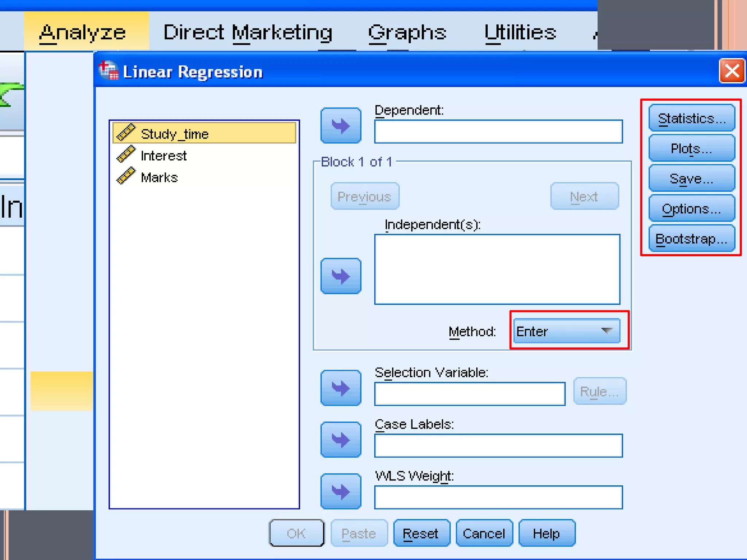Open the Direct Marketing menu
The width and height of the screenshot is (747, 560).
click(248, 32)
